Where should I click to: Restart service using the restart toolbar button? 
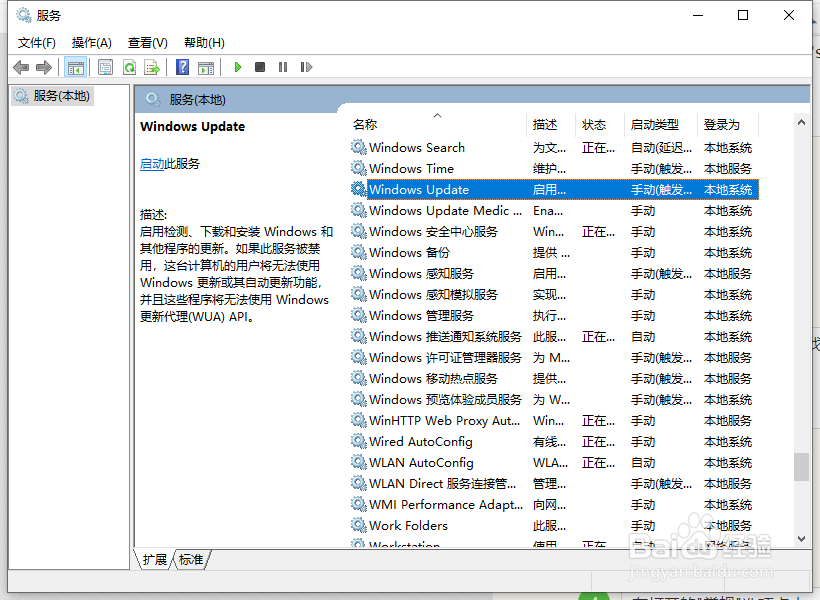pyautogui.click(x=306, y=67)
